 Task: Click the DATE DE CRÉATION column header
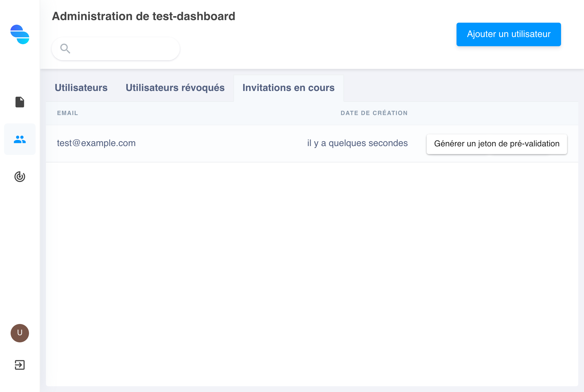point(374,113)
